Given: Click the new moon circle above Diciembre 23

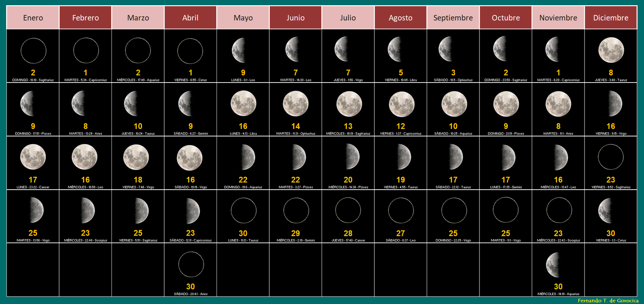Looking at the screenshot, I should click(x=611, y=157).
